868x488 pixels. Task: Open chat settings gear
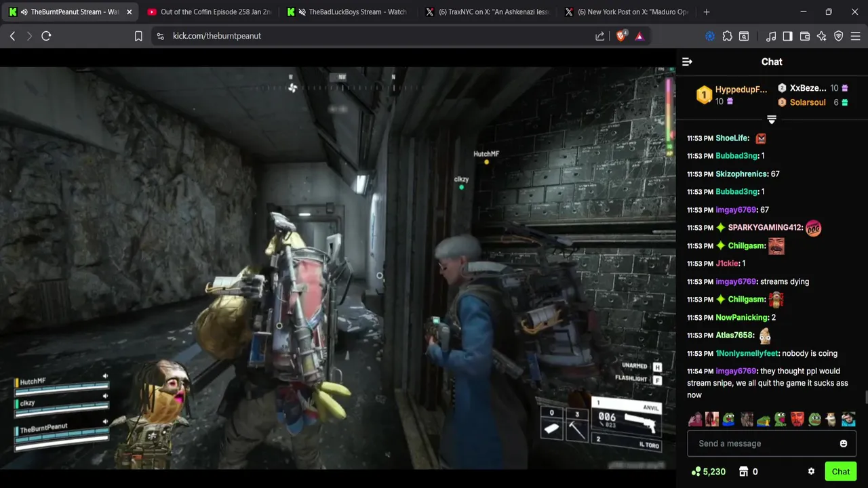tap(811, 472)
